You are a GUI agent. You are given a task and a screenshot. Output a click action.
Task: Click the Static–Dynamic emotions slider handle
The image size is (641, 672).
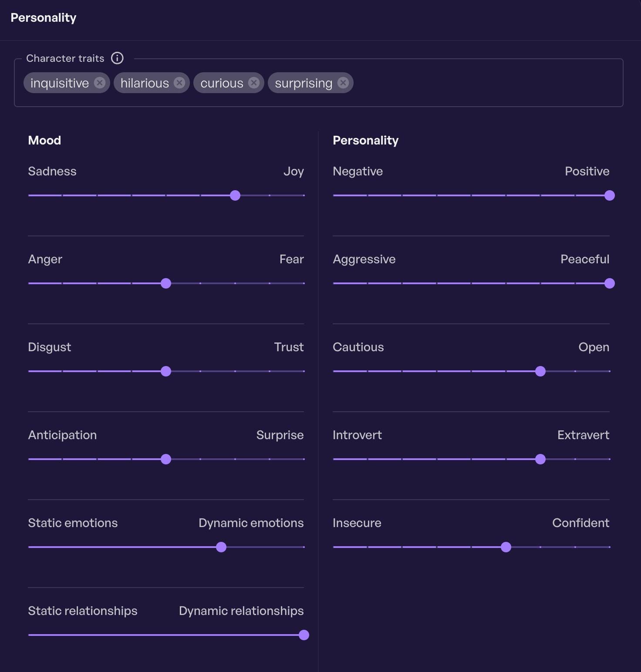click(221, 547)
